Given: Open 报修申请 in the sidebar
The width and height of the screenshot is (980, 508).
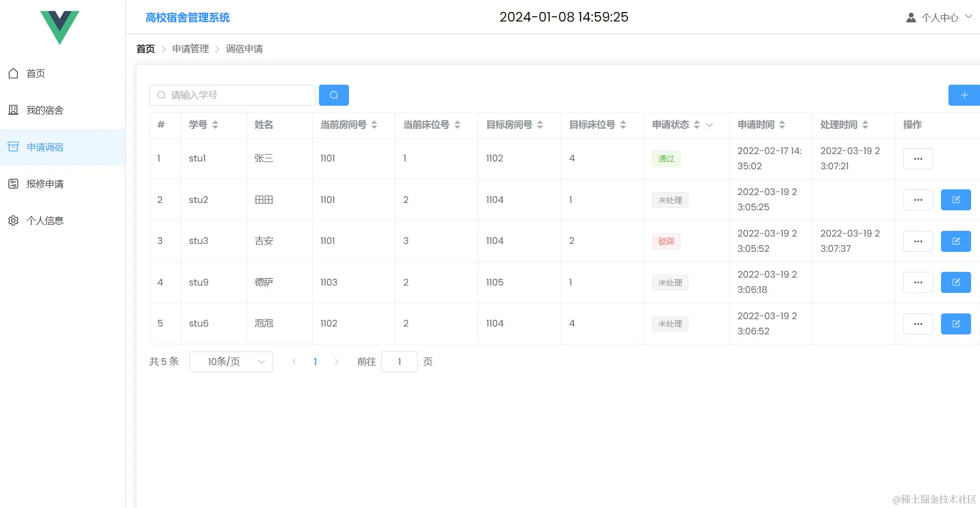Looking at the screenshot, I should pyautogui.click(x=63, y=184).
